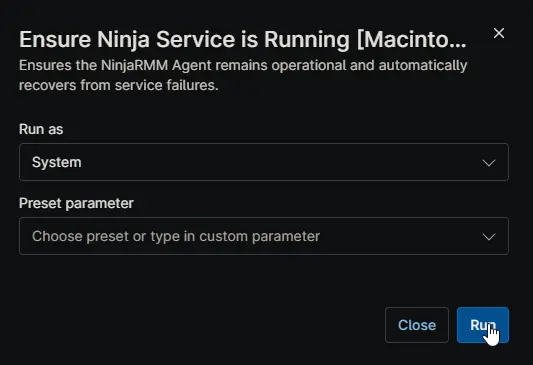Viewport: 533px width, 365px height.
Task: Click the down arrow in preset field
Action: pyautogui.click(x=489, y=237)
